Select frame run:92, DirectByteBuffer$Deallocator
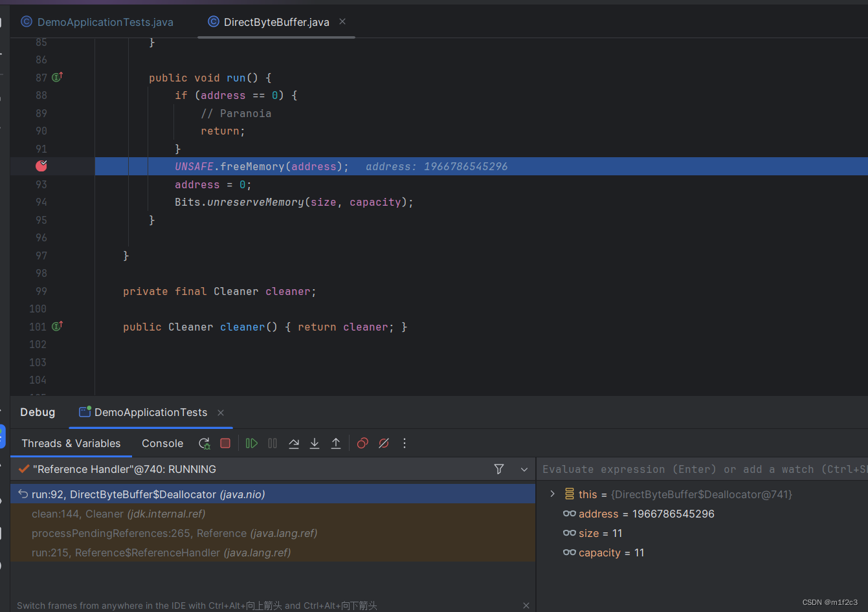Screen dimensions: 868x612 point(273,494)
